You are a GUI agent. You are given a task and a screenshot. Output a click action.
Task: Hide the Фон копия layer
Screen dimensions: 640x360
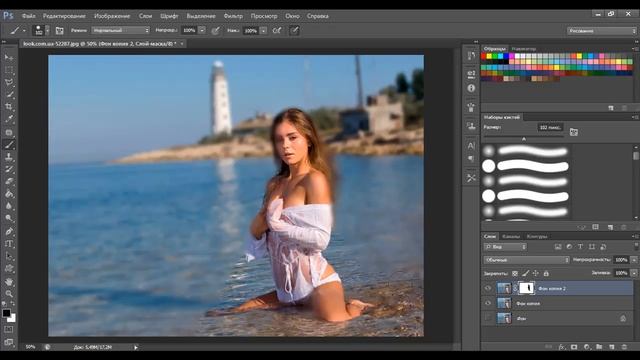[x=488, y=303]
